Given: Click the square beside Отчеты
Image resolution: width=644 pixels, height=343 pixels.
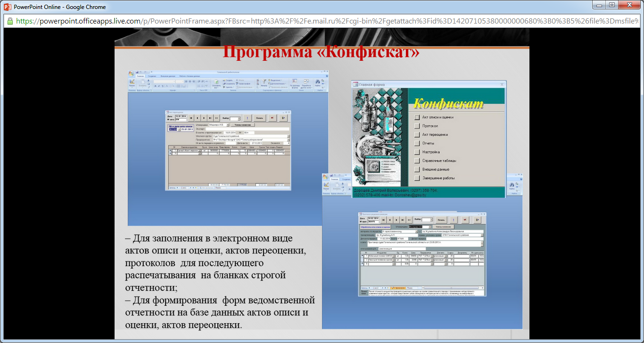Looking at the screenshot, I should [417, 143].
